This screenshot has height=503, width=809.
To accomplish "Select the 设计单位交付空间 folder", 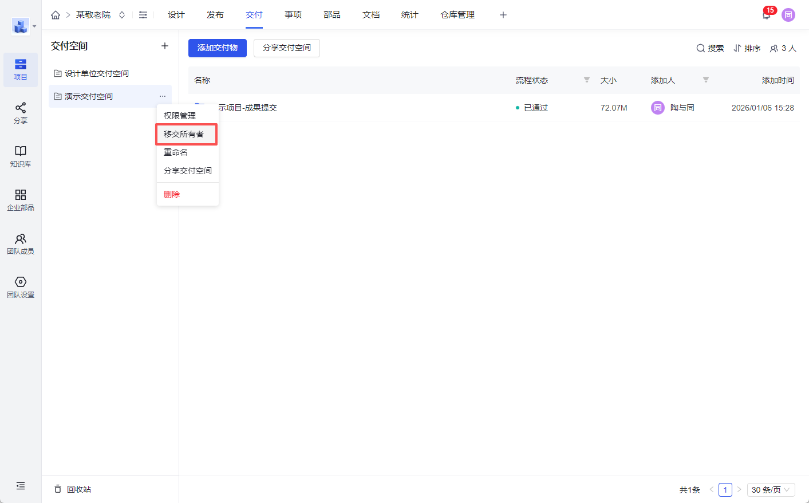I will click(96, 74).
